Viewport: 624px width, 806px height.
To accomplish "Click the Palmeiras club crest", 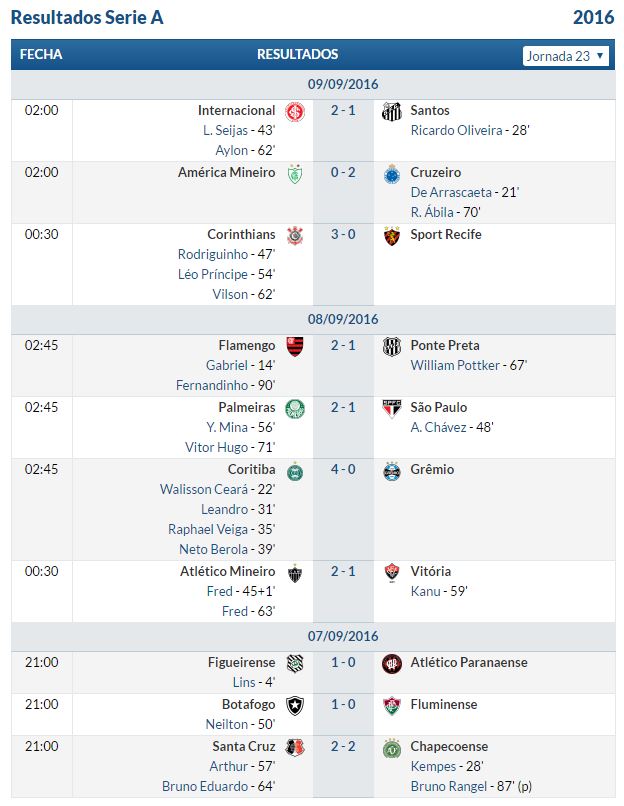I will point(295,409).
